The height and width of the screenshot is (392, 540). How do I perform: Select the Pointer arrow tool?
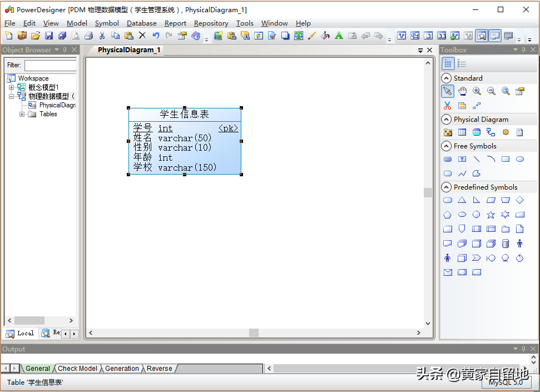pos(448,91)
